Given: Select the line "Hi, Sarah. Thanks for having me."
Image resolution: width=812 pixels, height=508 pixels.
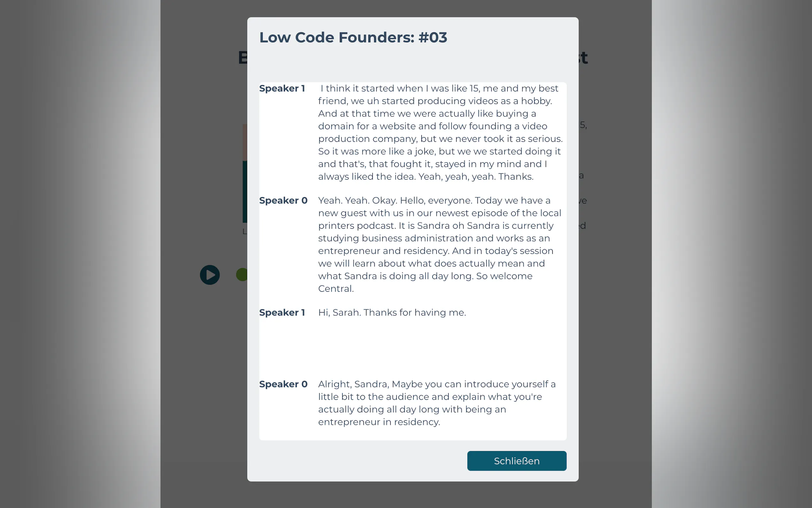Looking at the screenshot, I should 392,313.
